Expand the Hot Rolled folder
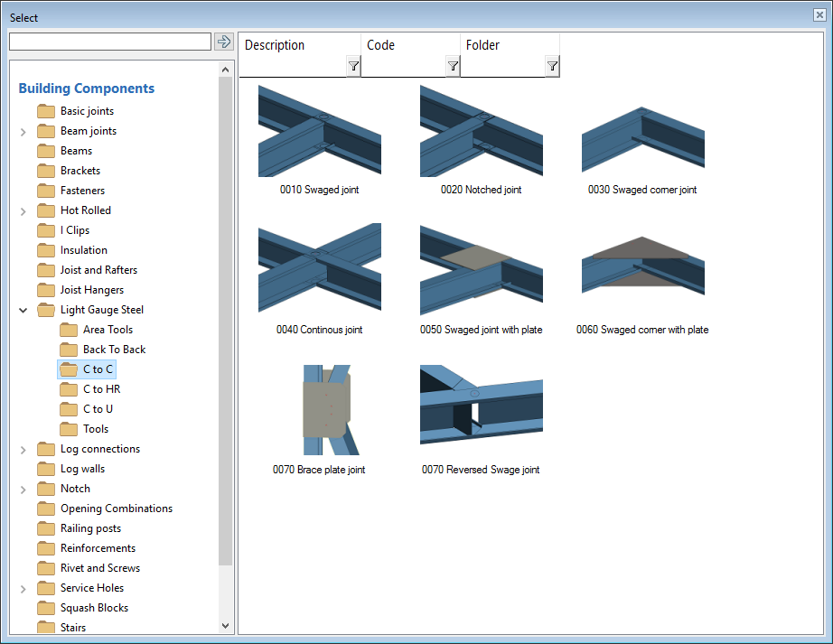 (x=23, y=210)
